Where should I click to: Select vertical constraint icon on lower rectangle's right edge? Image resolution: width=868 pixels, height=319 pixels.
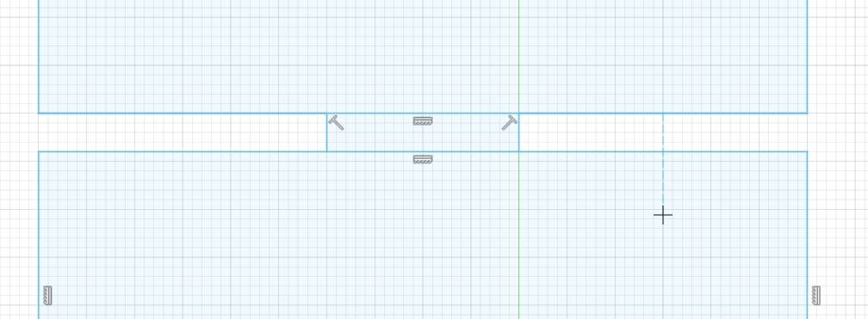coord(816,295)
